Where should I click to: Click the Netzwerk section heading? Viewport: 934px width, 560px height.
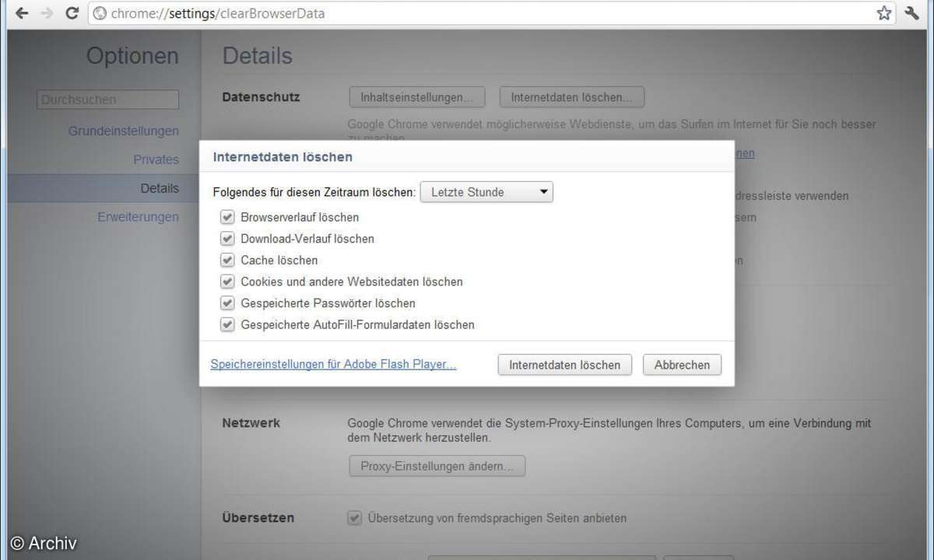pyautogui.click(x=251, y=423)
